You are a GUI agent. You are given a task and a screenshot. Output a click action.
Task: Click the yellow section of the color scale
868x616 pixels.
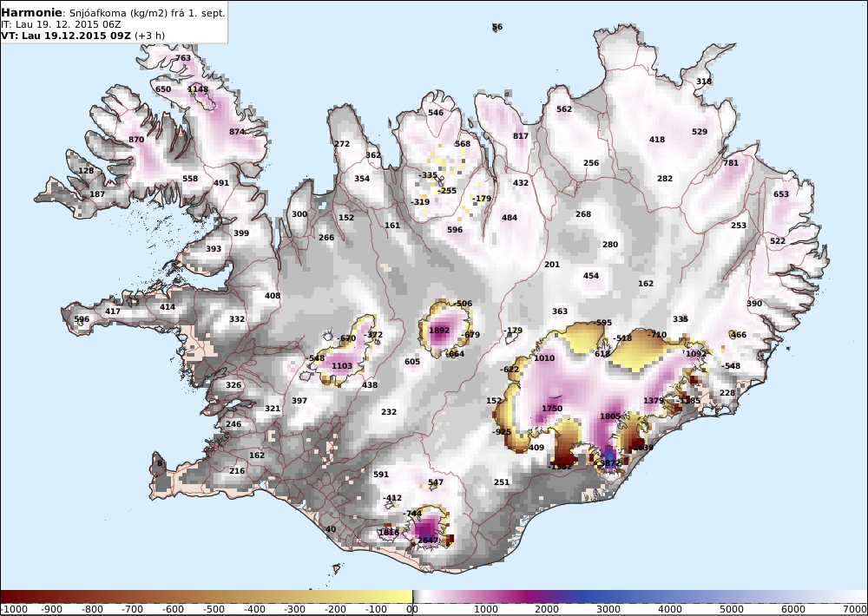pos(387,597)
